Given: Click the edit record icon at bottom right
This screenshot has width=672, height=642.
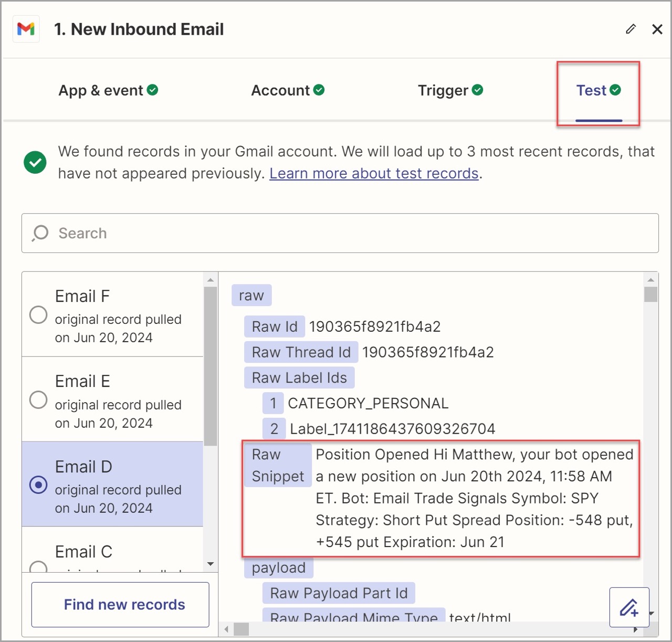Looking at the screenshot, I should 629,607.
